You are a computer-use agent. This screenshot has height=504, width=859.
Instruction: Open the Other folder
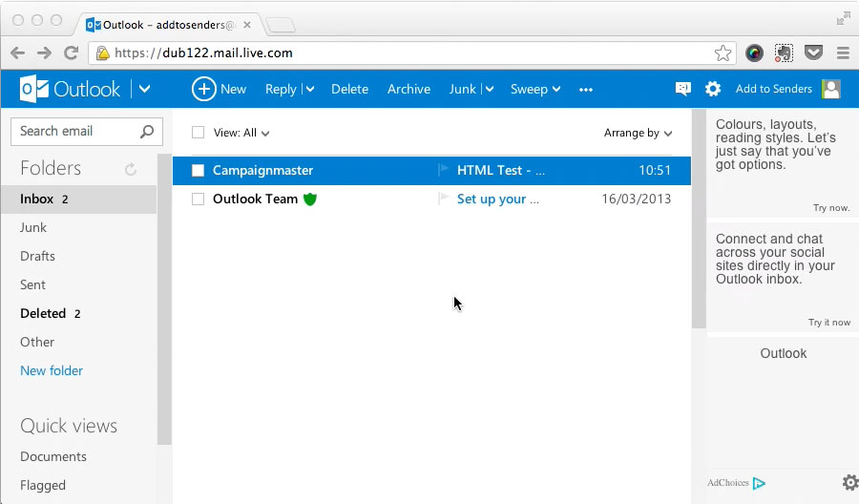point(37,342)
